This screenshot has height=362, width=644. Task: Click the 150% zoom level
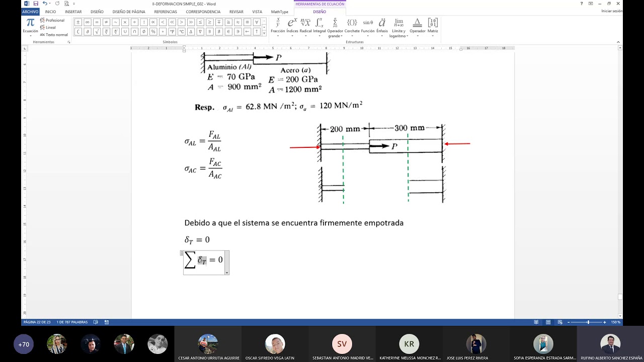pos(616,322)
